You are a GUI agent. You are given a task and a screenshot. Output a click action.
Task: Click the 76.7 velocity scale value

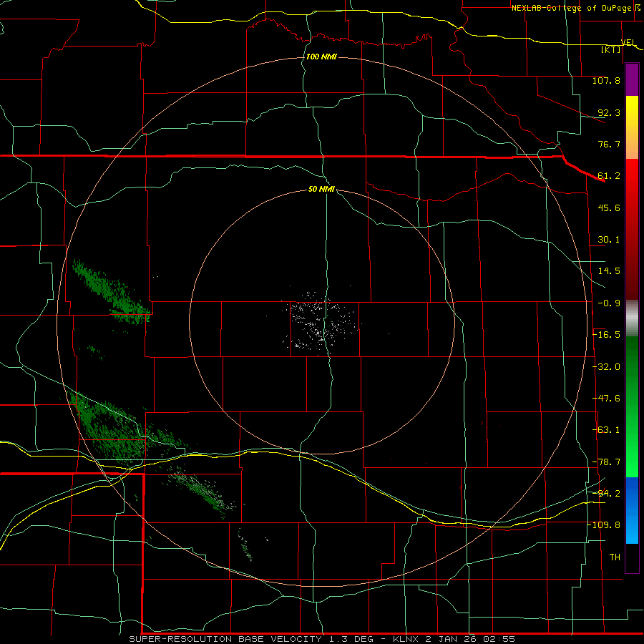[609, 144]
